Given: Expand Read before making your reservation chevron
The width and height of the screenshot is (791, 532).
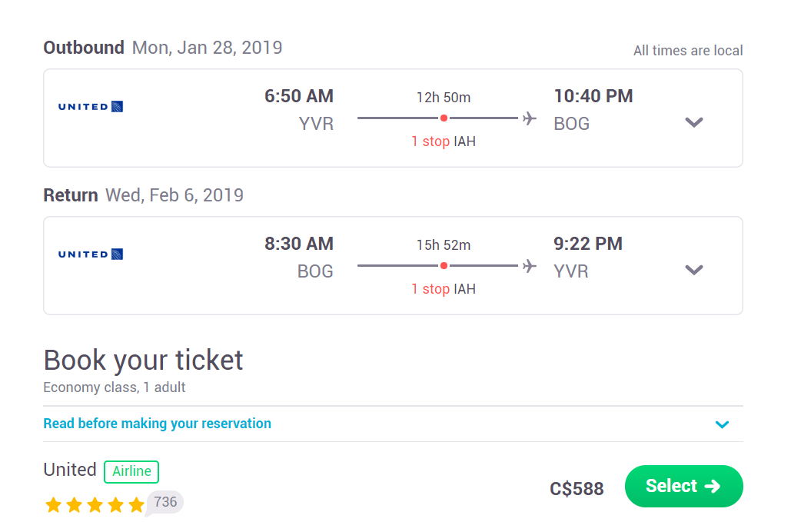Looking at the screenshot, I should (x=722, y=424).
